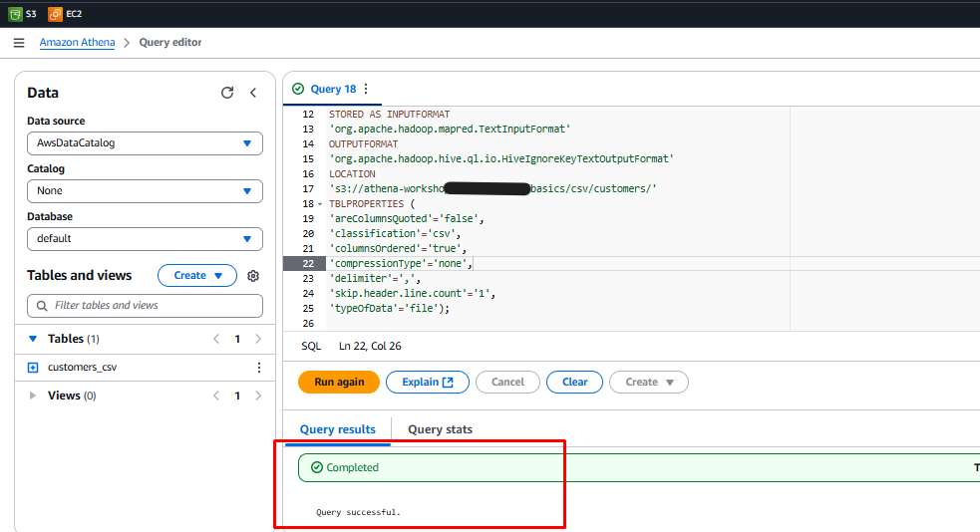This screenshot has height=532, width=980.
Task: Collapse the Data side panel
Action: tap(253, 93)
